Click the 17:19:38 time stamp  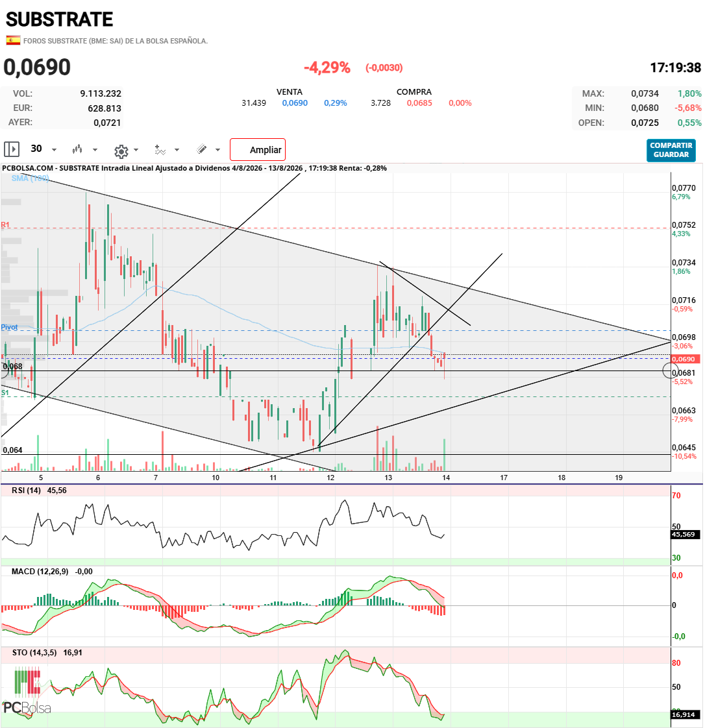tap(675, 67)
